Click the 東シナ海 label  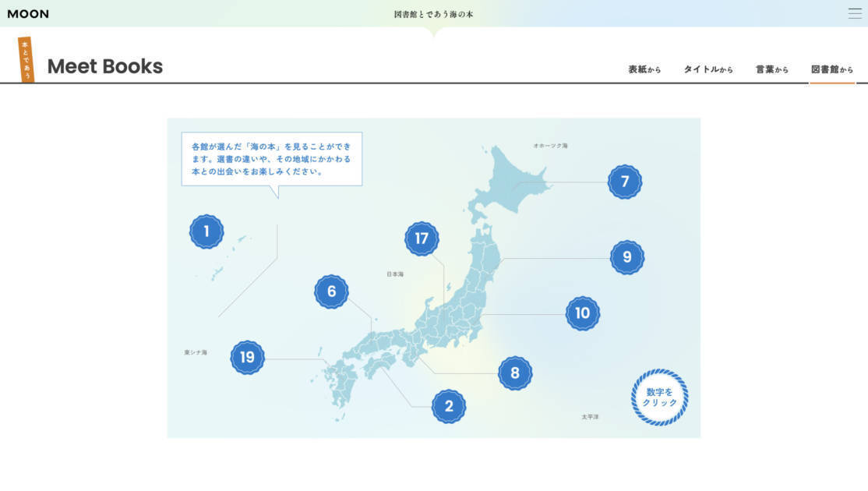[x=196, y=352]
